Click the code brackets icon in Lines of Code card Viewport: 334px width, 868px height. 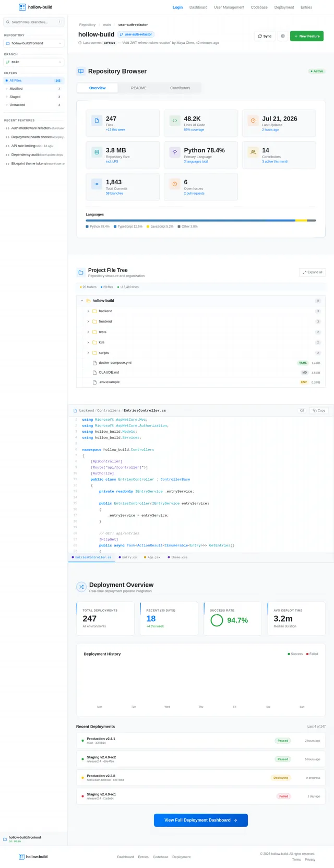(175, 121)
